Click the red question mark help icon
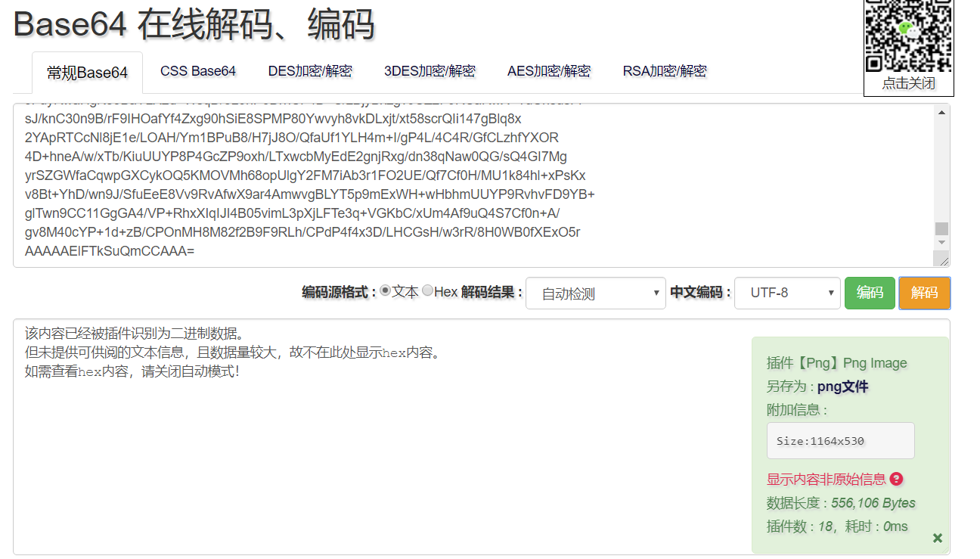 pyautogui.click(x=896, y=479)
